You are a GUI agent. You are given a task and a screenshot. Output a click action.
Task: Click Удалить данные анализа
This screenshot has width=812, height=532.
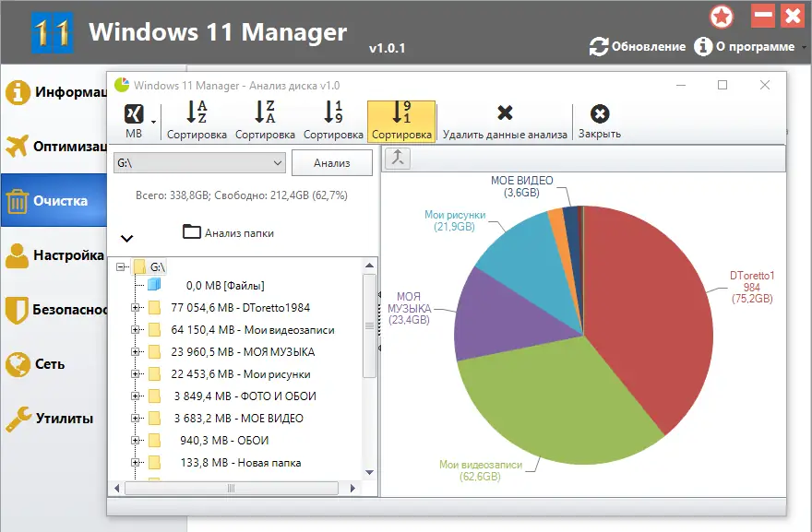coord(505,121)
